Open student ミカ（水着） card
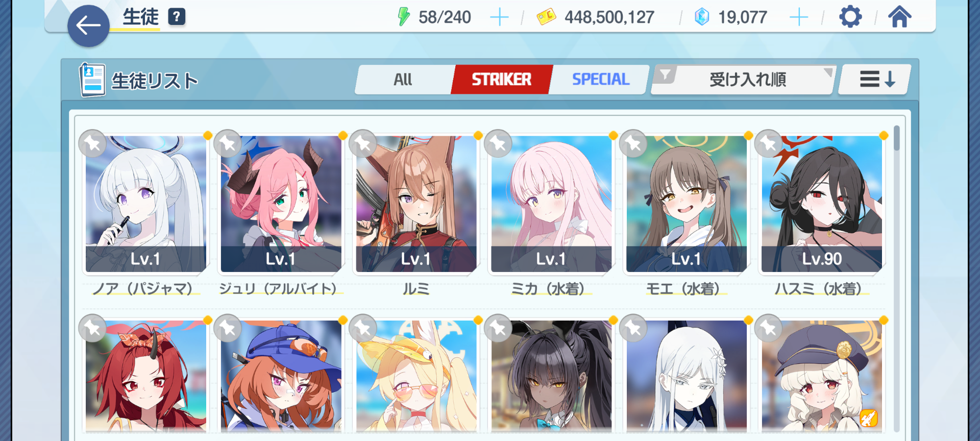The width and height of the screenshot is (980, 441). tap(551, 204)
